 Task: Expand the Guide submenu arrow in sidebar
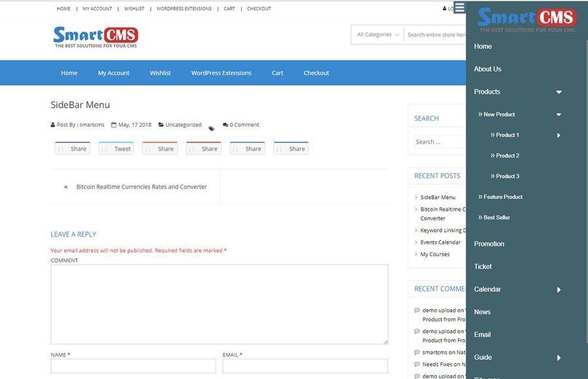pos(559,357)
